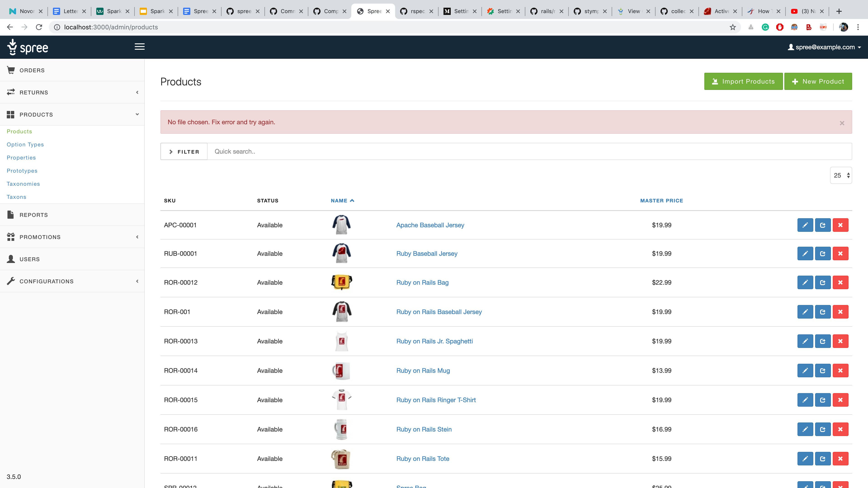Open the Ruby on Rails Stein link
This screenshot has height=488, width=868.
(424, 429)
